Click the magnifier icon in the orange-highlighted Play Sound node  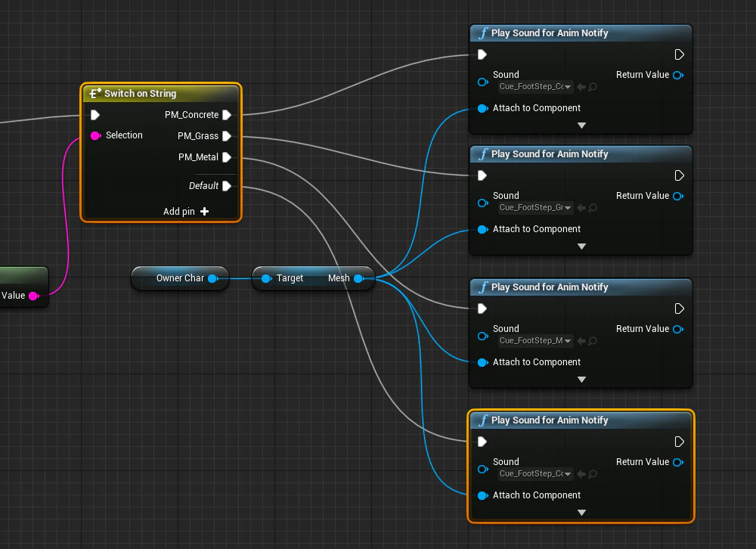[593, 474]
